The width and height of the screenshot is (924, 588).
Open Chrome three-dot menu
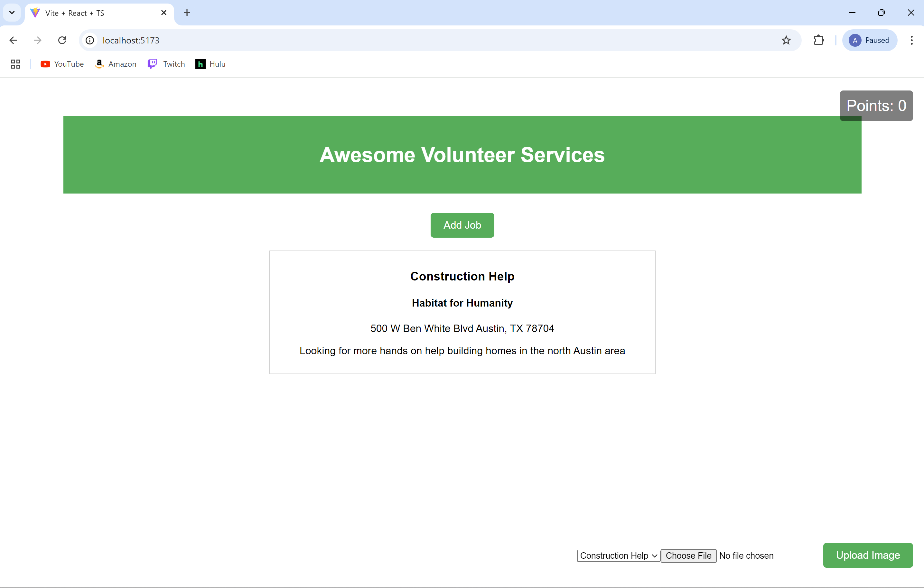point(911,40)
